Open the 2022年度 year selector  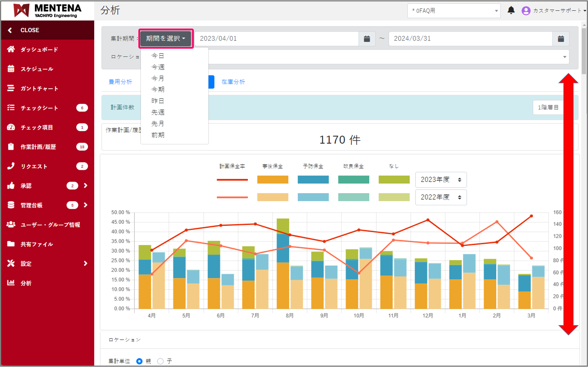click(x=441, y=197)
